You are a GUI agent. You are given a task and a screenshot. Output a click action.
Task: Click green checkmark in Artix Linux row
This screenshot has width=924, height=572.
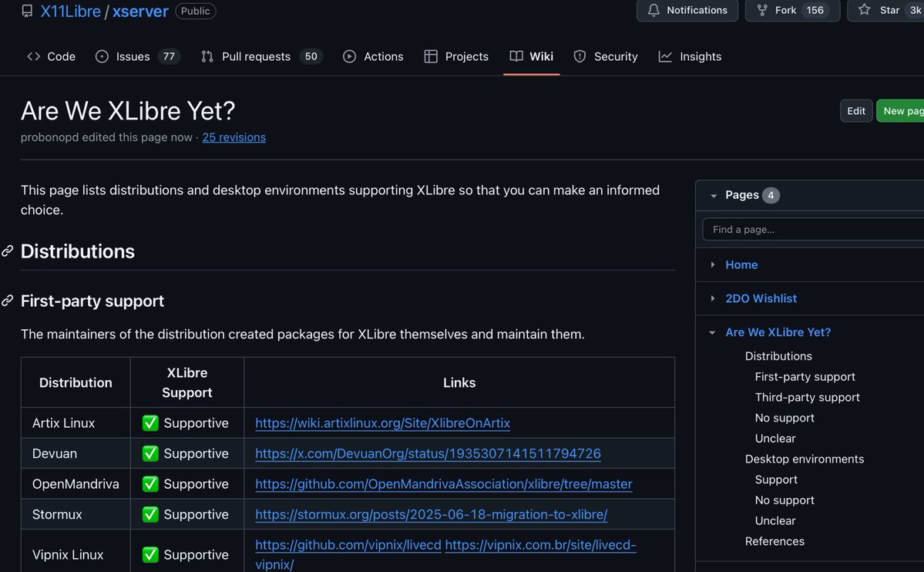pyautogui.click(x=150, y=422)
